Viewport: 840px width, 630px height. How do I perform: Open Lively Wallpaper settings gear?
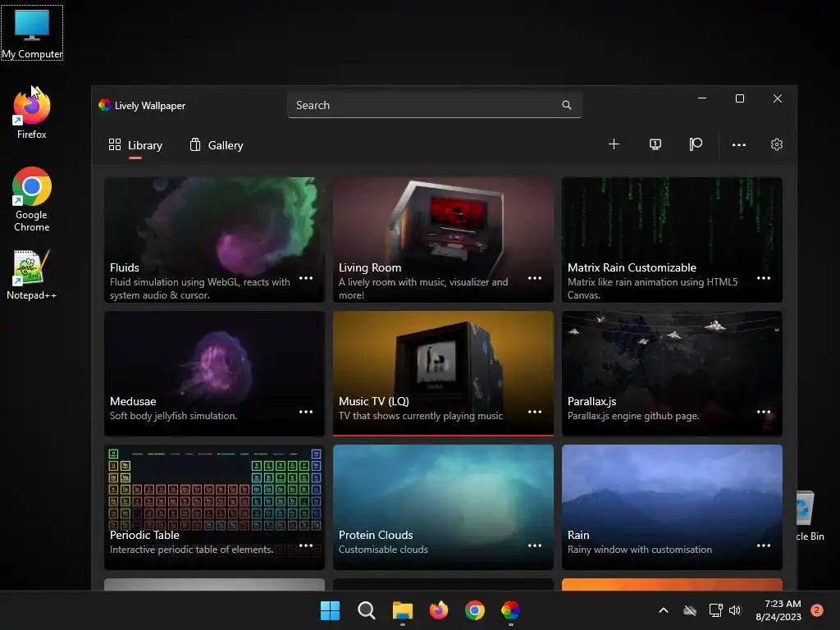pos(777,144)
